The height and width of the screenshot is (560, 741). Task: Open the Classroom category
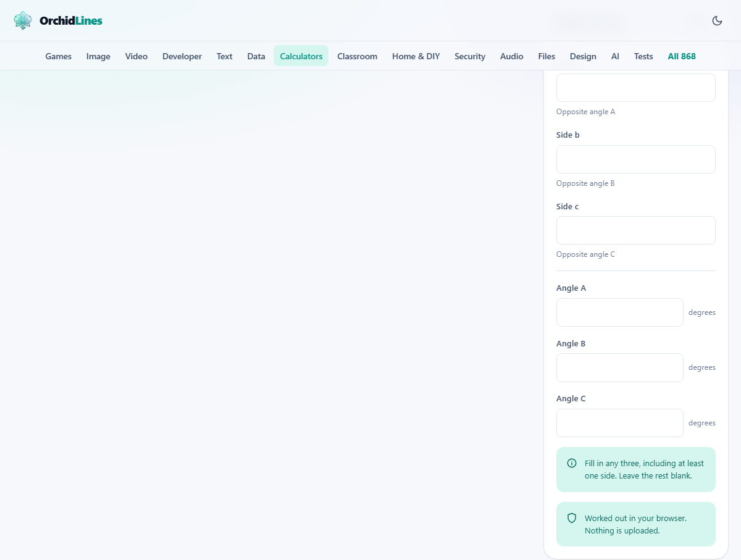tap(357, 56)
